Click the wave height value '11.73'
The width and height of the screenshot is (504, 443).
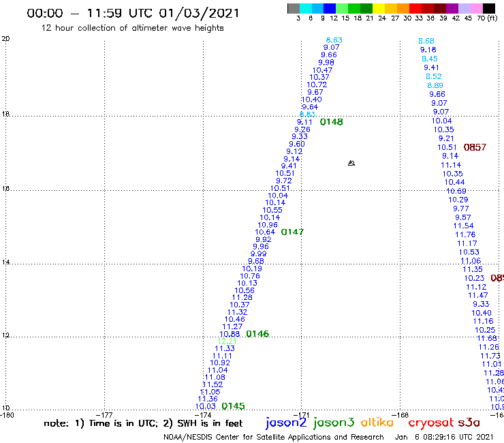490,356
